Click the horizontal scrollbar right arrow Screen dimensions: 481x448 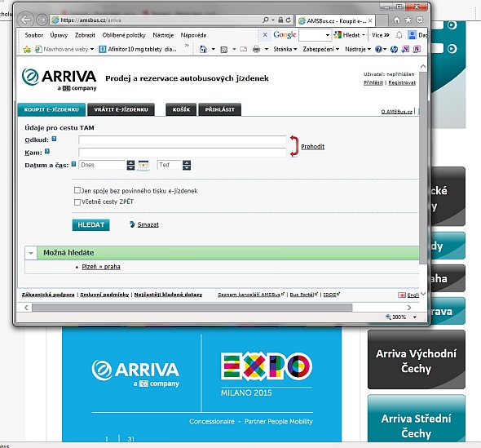(x=409, y=308)
